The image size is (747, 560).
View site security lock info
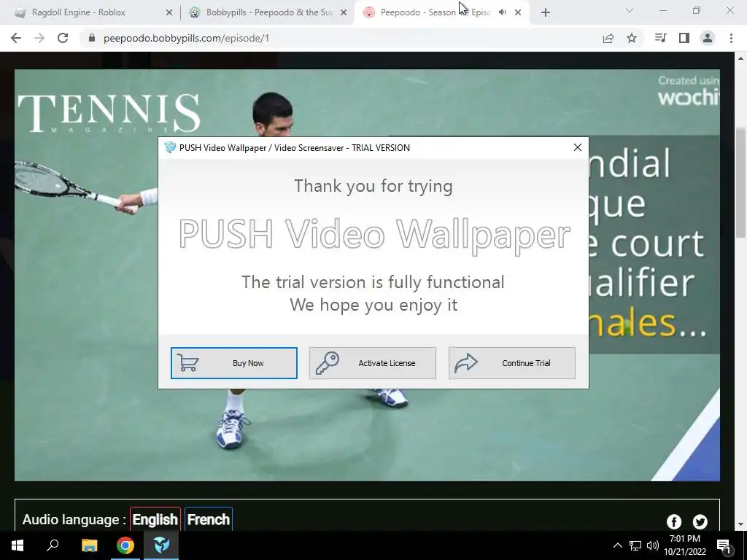(92, 38)
